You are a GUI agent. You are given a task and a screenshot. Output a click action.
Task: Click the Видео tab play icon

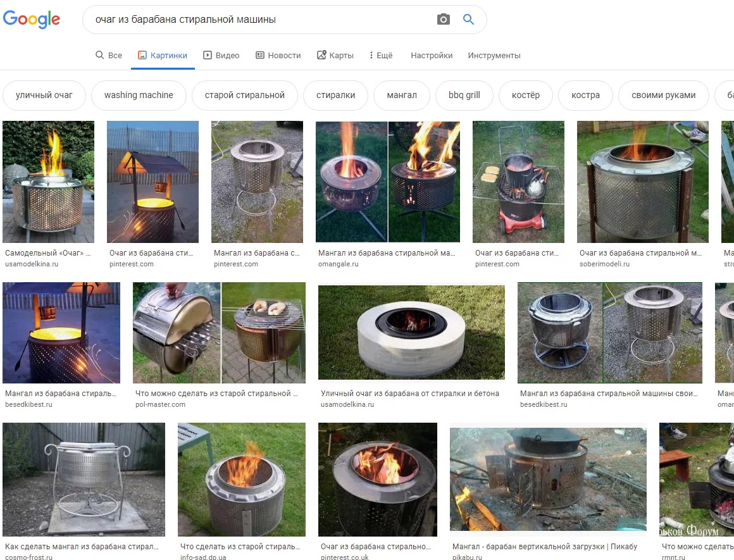coord(208,55)
